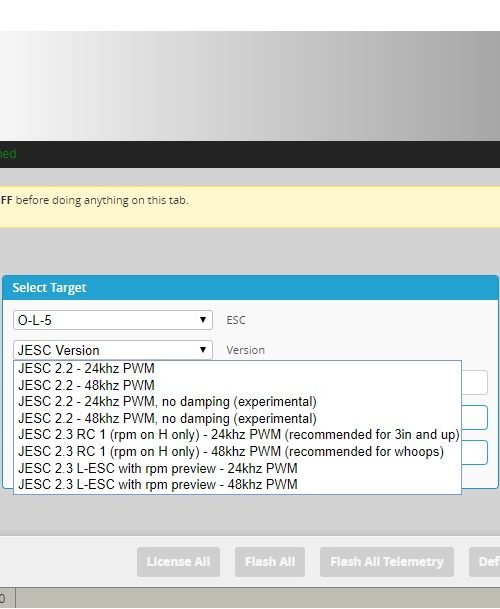Click the yellow warning notice text
Image resolution: width=500 pixels, height=609 pixels.
94,200
